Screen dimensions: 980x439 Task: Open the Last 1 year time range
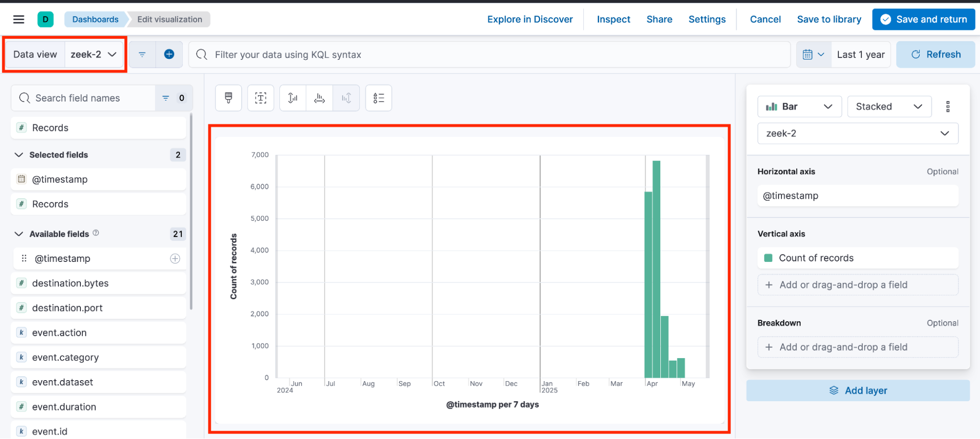click(860, 54)
